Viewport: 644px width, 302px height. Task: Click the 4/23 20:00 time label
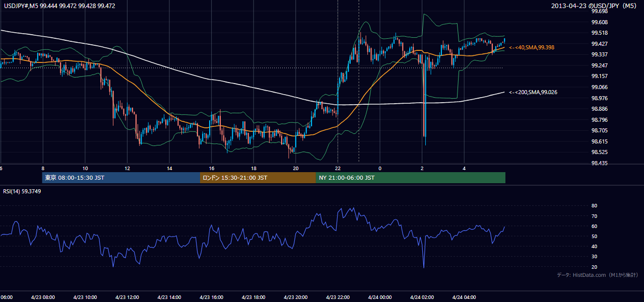296,297
